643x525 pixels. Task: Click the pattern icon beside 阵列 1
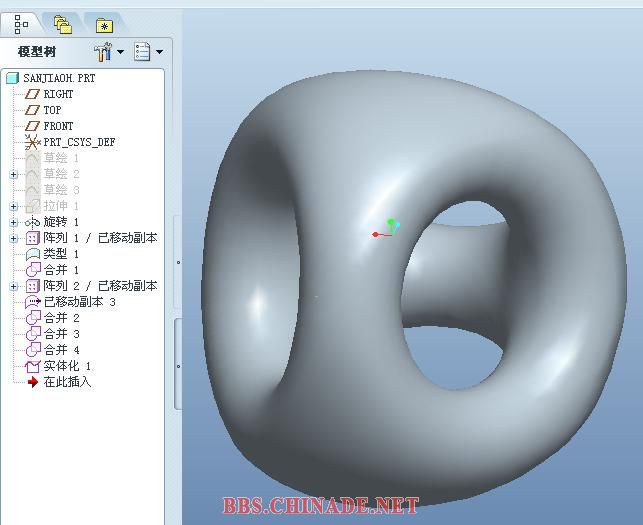coord(32,238)
